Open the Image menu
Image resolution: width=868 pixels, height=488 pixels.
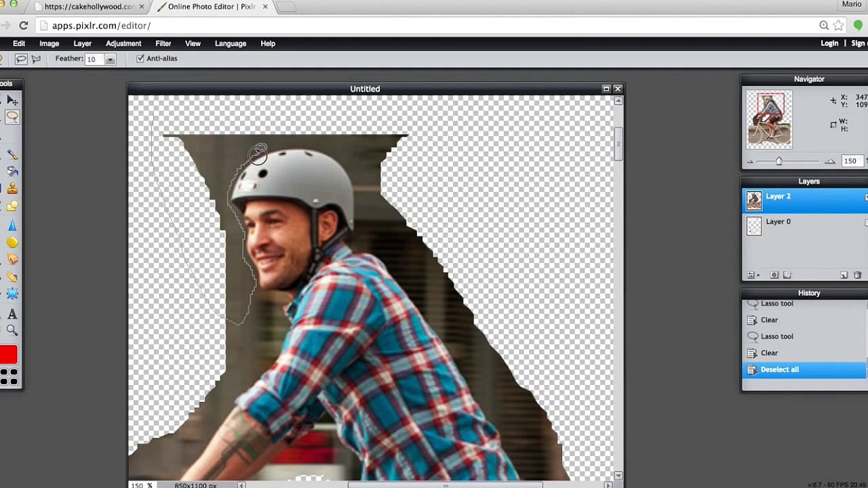tap(50, 43)
